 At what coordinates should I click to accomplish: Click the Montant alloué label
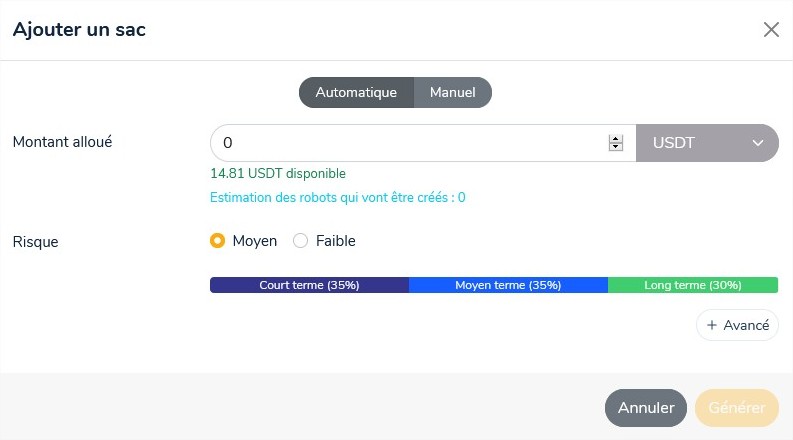[x=62, y=142]
